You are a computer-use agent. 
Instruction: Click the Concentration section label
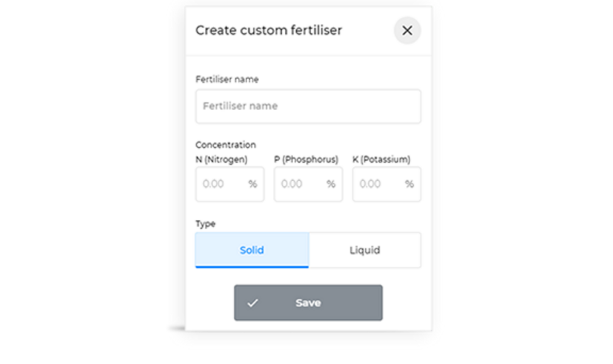pyautogui.click(x=226, y=145)
